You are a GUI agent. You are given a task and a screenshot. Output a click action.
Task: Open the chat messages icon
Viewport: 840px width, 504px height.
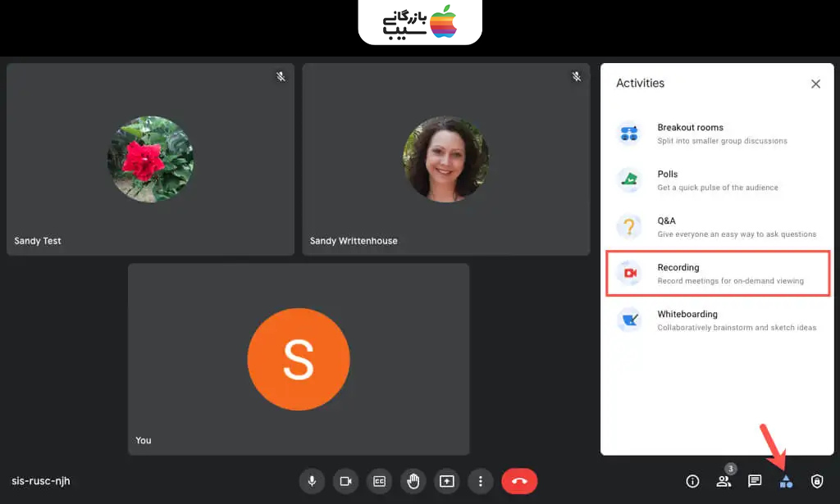coord(755,481)
